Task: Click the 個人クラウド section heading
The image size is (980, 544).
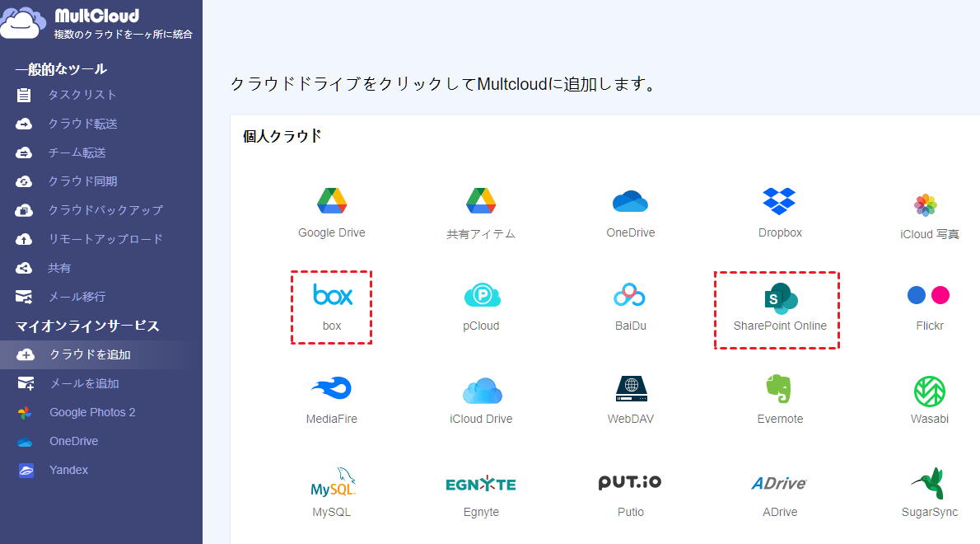Action: (282, 136)
